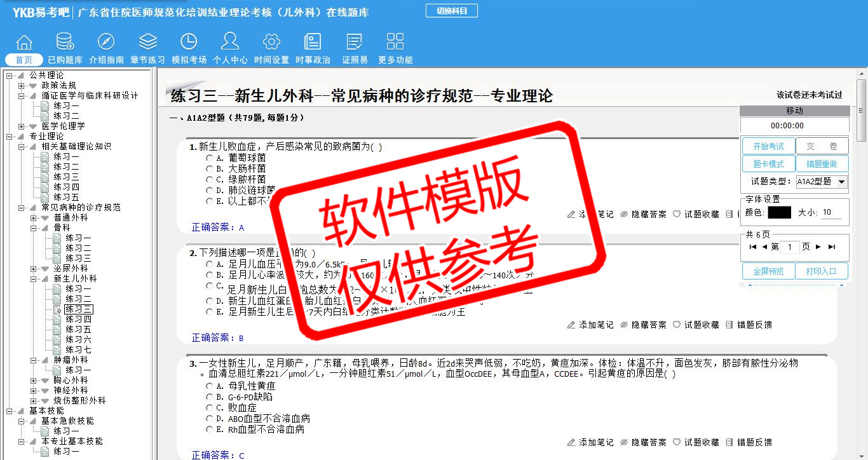Screen dimensions: 868x460
Task: Submit the paper with 交卷
Action: click(x=822, y=146)
